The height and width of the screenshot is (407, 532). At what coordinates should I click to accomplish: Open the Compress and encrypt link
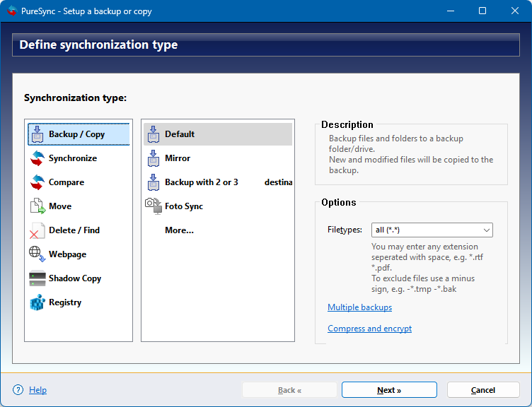pyautogui.click(x=369, y=329)
